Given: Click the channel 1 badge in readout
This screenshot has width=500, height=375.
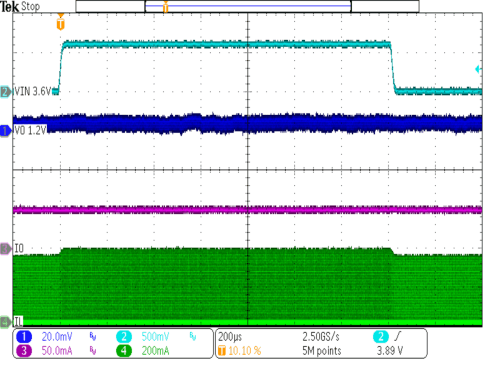Looking at the screenshot, I should 24,337.
